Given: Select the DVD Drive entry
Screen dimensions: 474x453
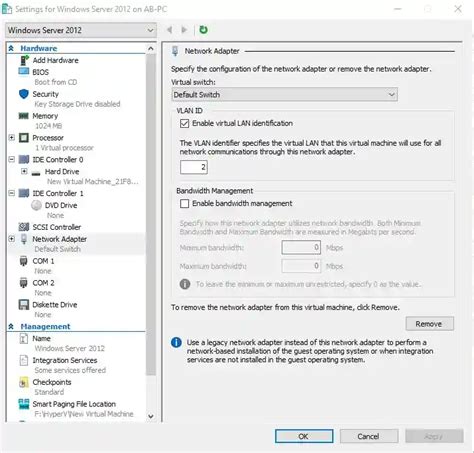Looking at the screenshot, I should pos(61,205).
